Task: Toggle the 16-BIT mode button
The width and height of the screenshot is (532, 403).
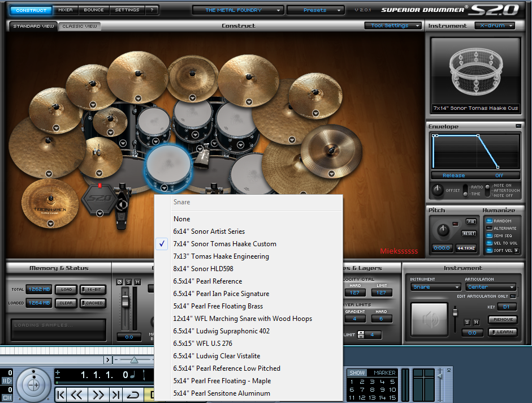Action: pyautogui.click(x=93, y=289)
